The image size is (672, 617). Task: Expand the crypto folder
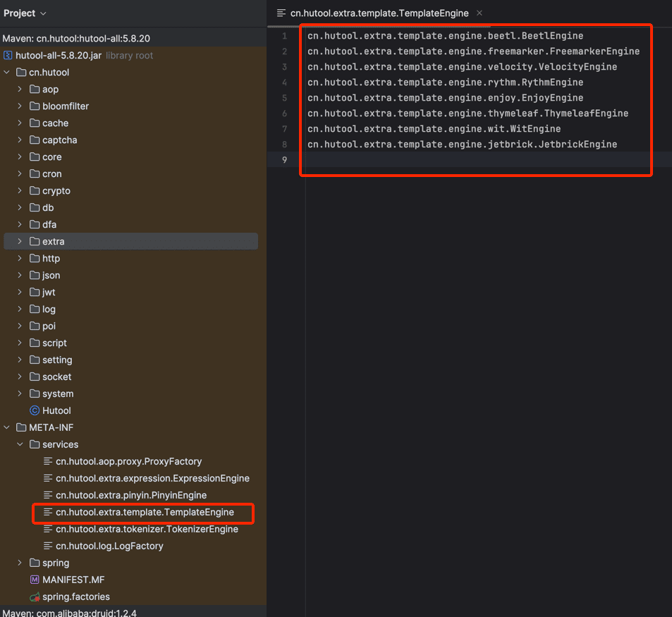pos(20,190)
